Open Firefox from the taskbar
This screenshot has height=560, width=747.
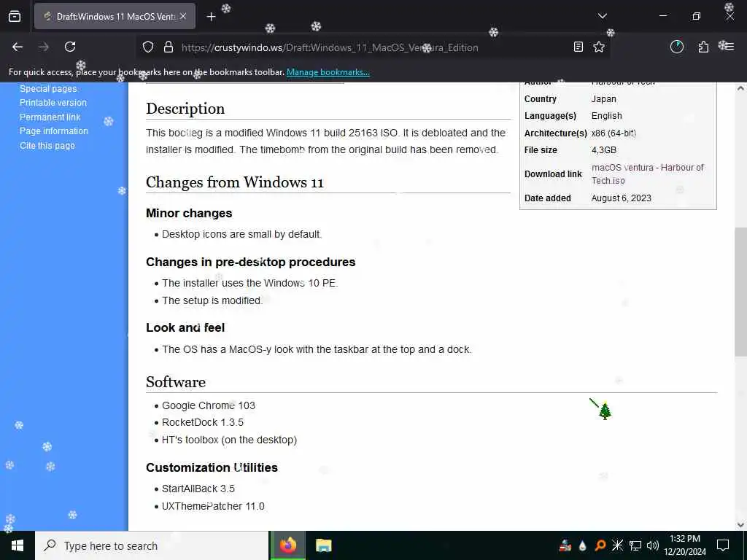(x=288, y=545)
